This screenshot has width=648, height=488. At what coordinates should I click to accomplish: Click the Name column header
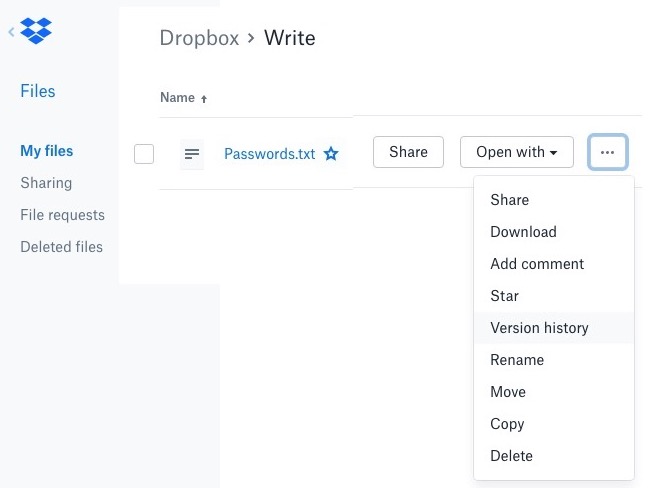177,98
